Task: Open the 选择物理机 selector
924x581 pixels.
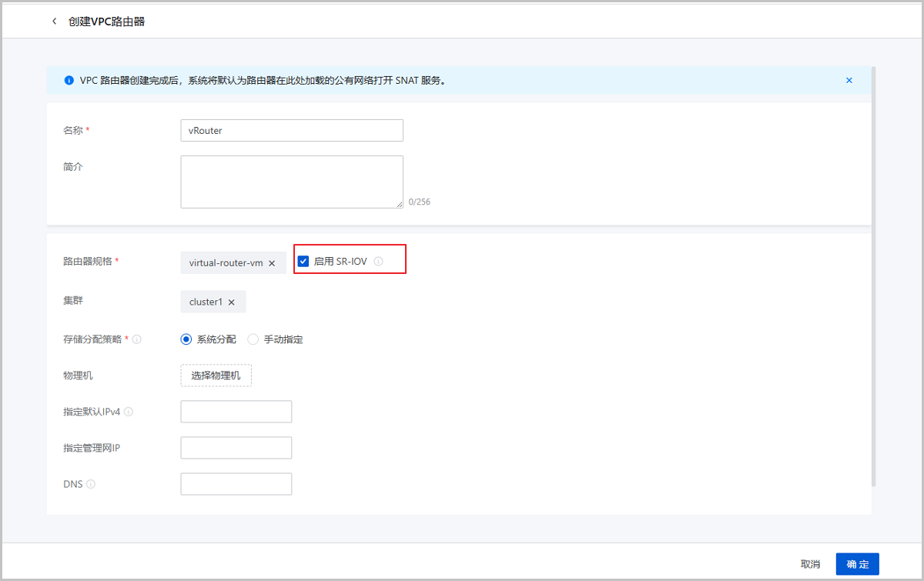Action: click(x=216, y=376)
